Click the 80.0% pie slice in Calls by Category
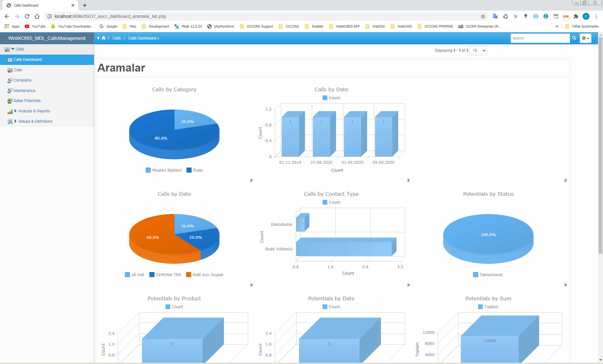The height and width of the screenshot is (364, 603). point(161,138)
